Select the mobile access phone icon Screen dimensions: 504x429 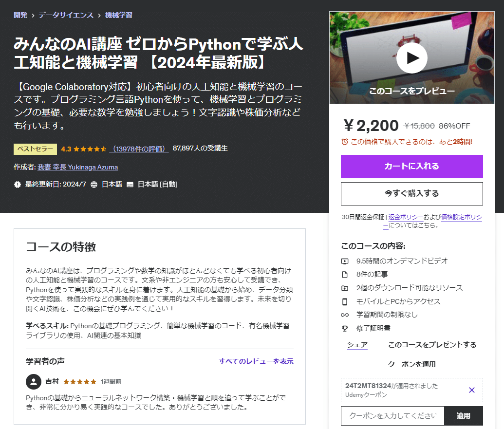coord(346,302)
